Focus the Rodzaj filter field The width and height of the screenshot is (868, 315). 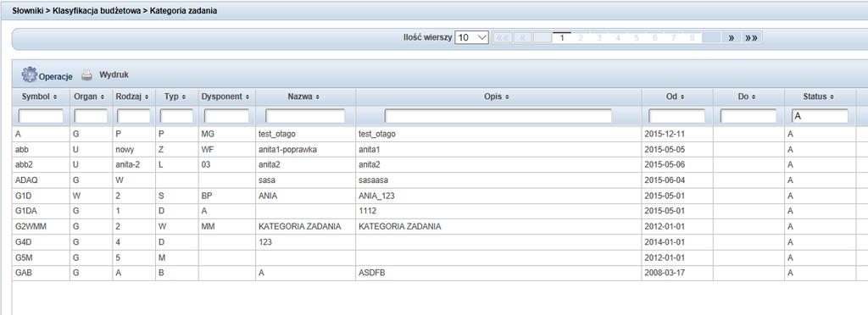tap(134, 116)
